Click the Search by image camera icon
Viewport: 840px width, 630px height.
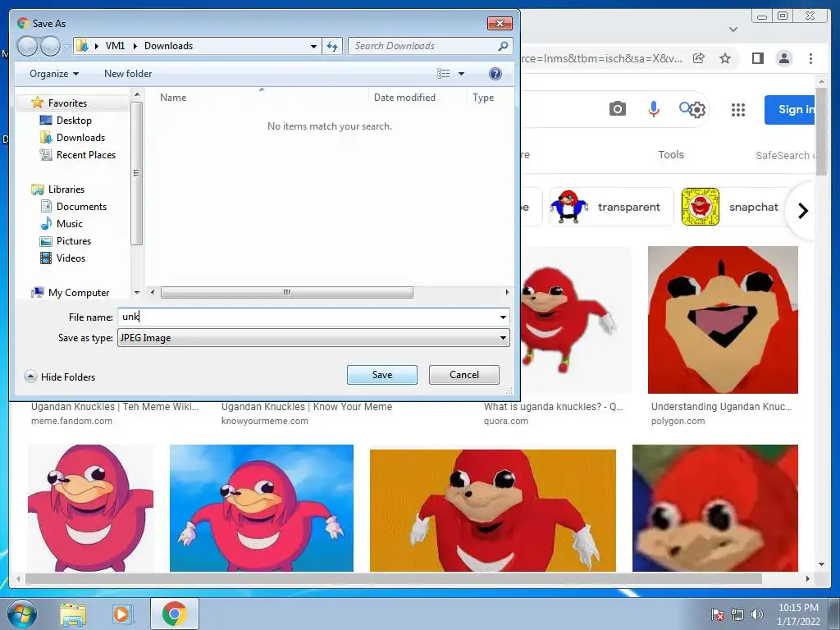pyautogui.click(x=617, y=109)
